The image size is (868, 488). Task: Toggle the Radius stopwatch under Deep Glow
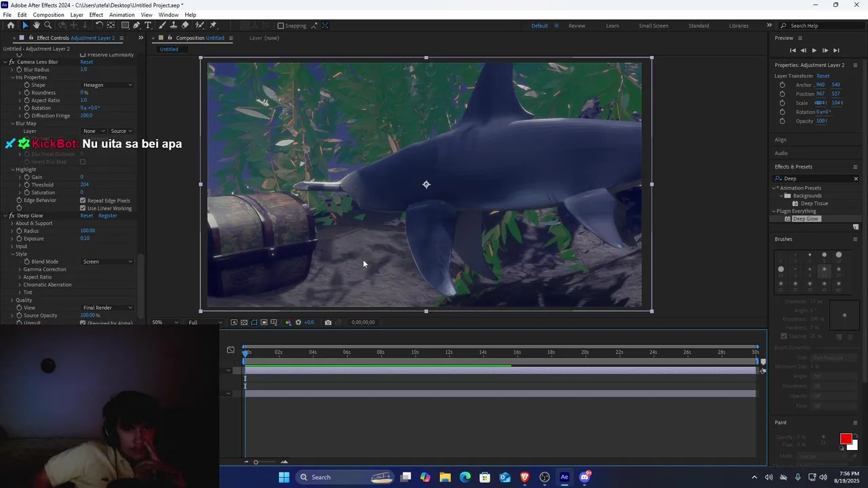click(19, 231)
